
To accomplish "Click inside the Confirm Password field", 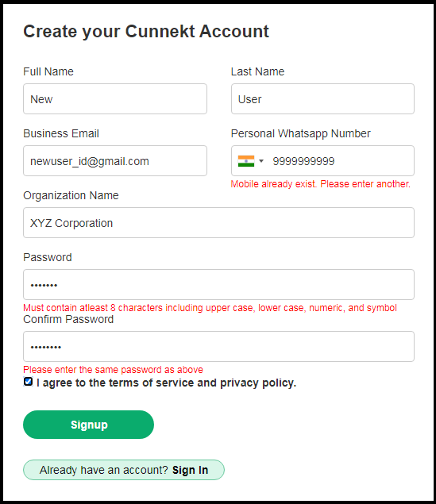I will 218,347.
